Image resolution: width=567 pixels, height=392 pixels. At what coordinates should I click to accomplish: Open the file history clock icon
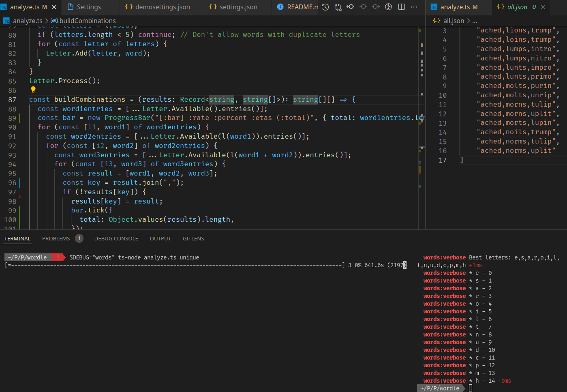click(x=325, y=7)
